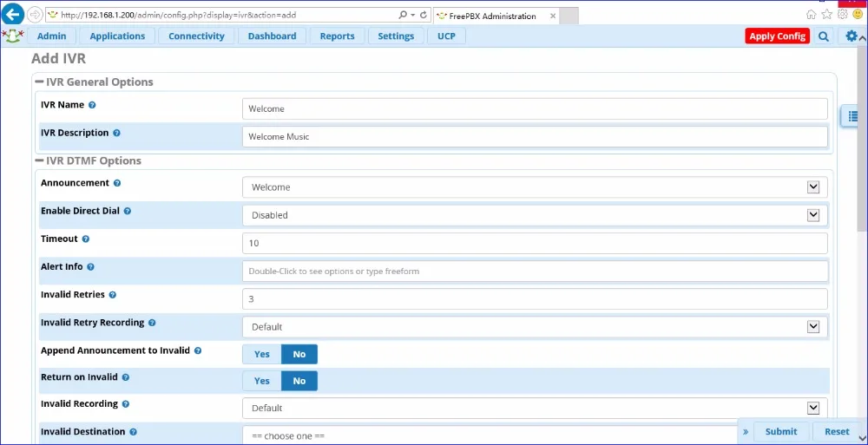Click the favorites star icon

826,15
